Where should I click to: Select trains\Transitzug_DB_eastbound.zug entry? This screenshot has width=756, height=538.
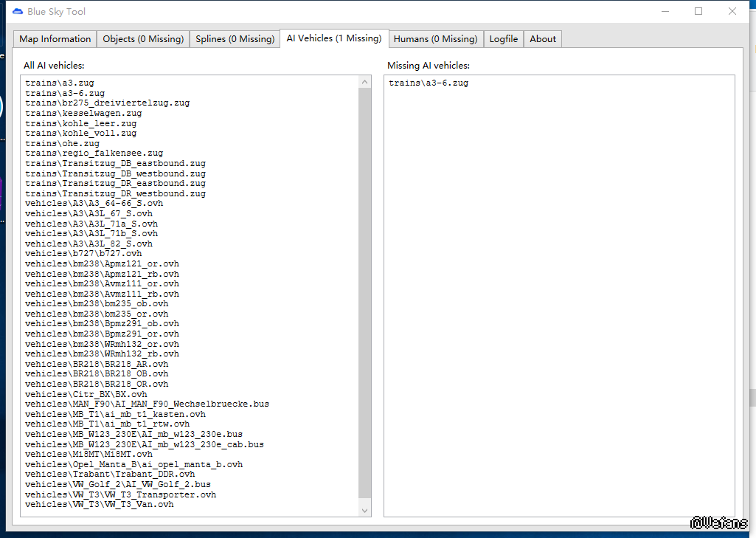point(115,164)
